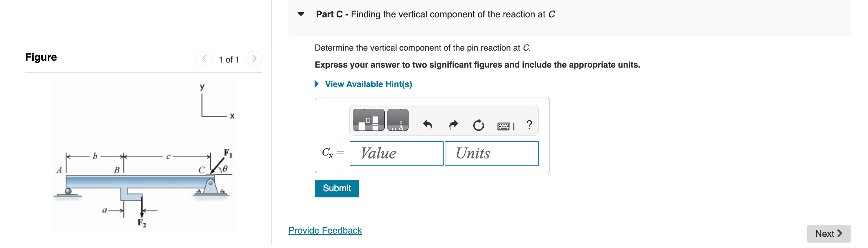Click the Units input field
The image size is (868, 248).
[x=491, y=153]
